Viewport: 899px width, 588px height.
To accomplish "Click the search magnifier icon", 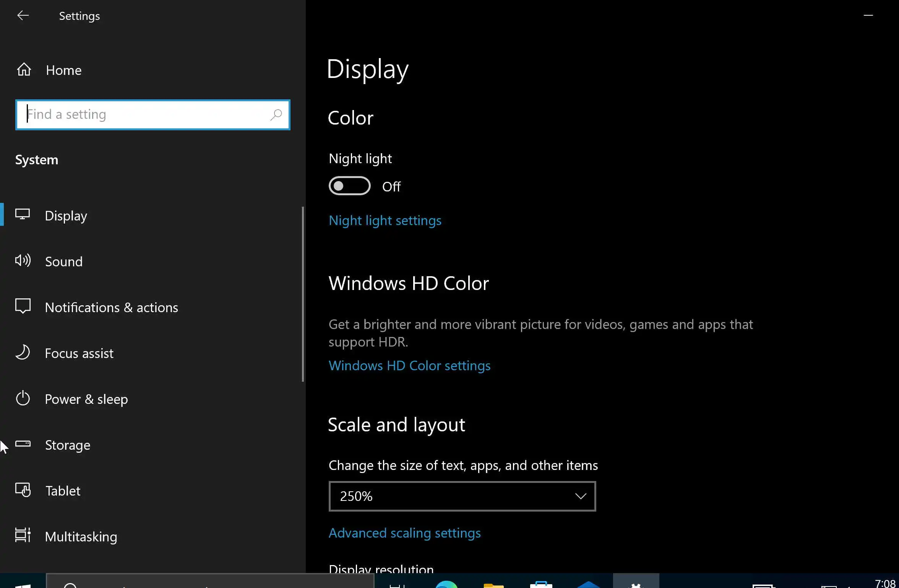I will [276, 115].
